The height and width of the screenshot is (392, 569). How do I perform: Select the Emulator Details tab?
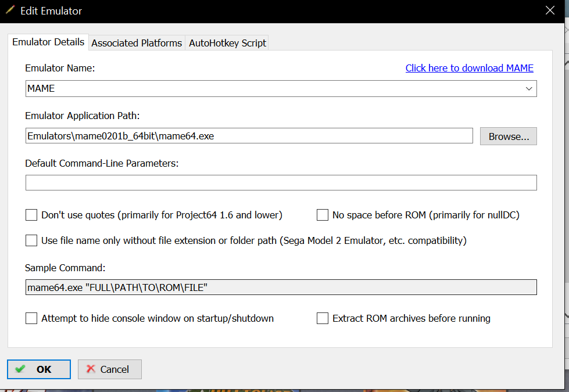[x=48, y=42]
